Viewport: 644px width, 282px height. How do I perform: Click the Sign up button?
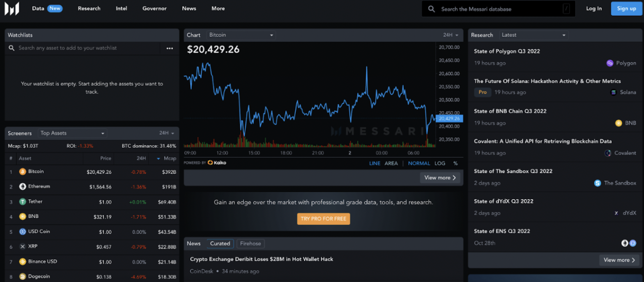pos(626,9)
